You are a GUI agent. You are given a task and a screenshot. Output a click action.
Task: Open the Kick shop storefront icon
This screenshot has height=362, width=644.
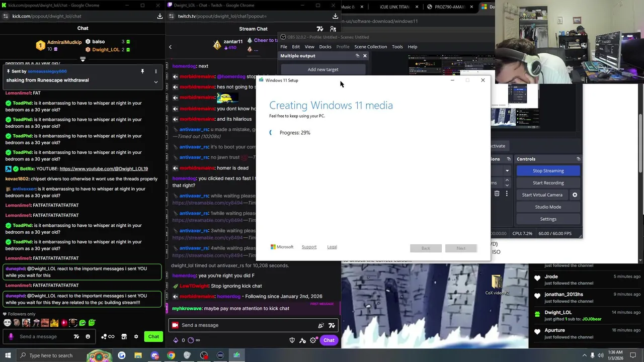[124, 336]
